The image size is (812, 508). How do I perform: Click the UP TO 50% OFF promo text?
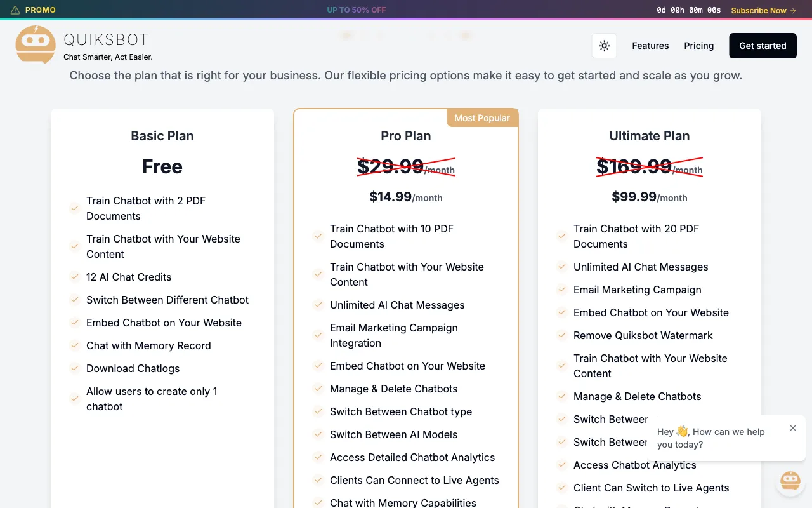tap(357, 10)
